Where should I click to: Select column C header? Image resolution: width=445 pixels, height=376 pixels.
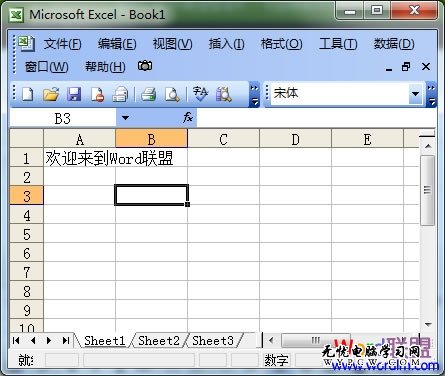pyautogui.click(x=223, y=139)
